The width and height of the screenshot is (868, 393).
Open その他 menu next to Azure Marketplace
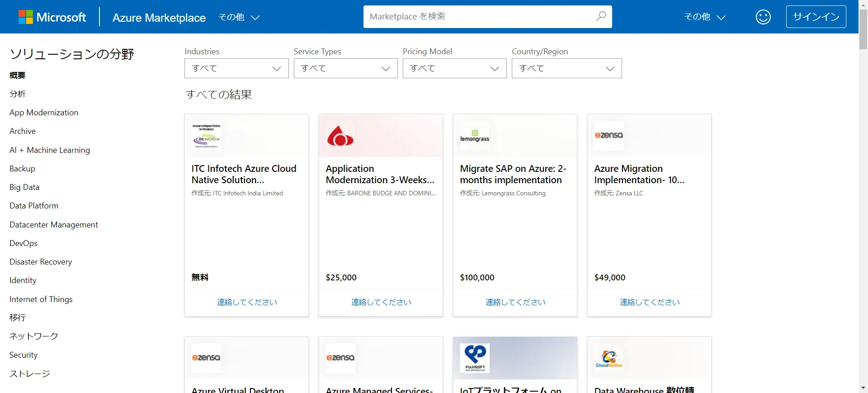click(239, 17)
